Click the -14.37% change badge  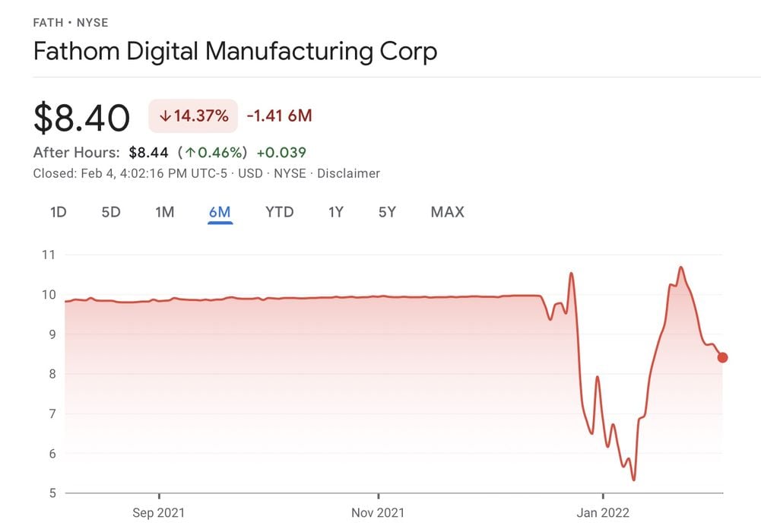[193, 116]
